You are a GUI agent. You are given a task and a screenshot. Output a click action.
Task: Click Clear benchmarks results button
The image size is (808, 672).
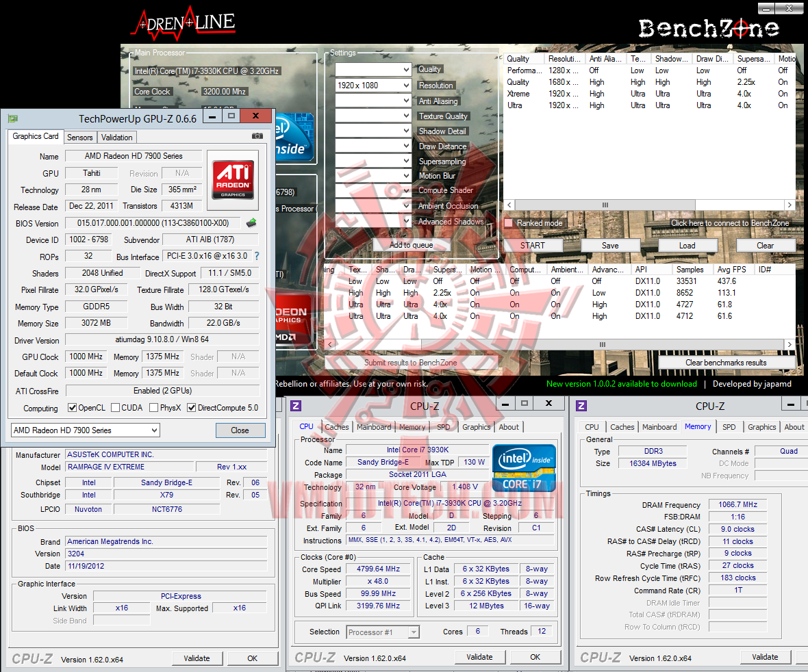pyautogui.click(x=726, y=363)
